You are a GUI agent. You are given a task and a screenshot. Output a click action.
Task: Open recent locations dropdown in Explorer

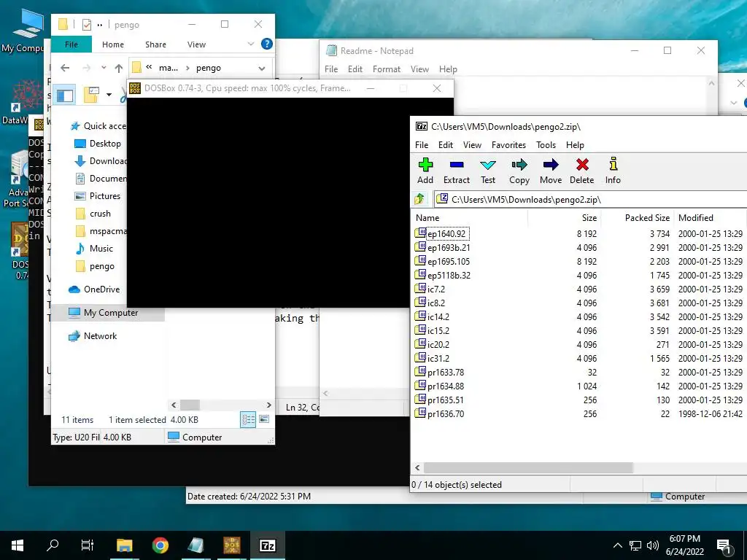click(104, 68)
